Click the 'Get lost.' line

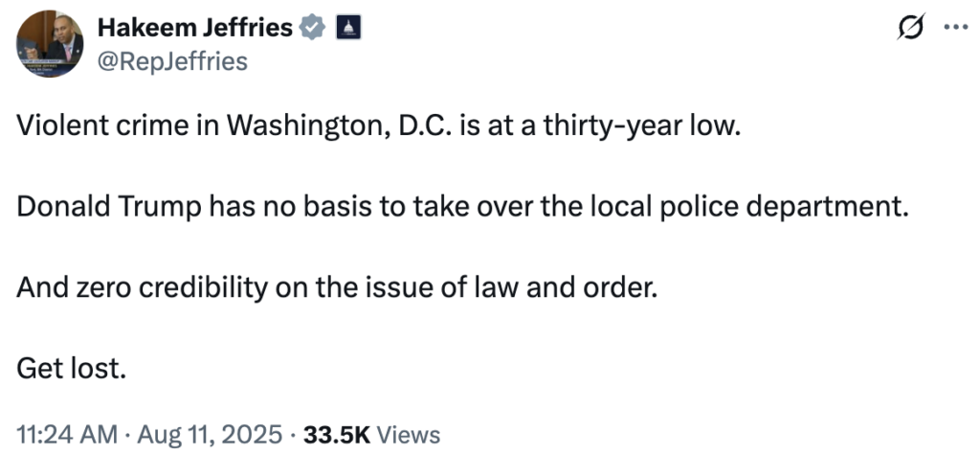(x=72, y=369)
